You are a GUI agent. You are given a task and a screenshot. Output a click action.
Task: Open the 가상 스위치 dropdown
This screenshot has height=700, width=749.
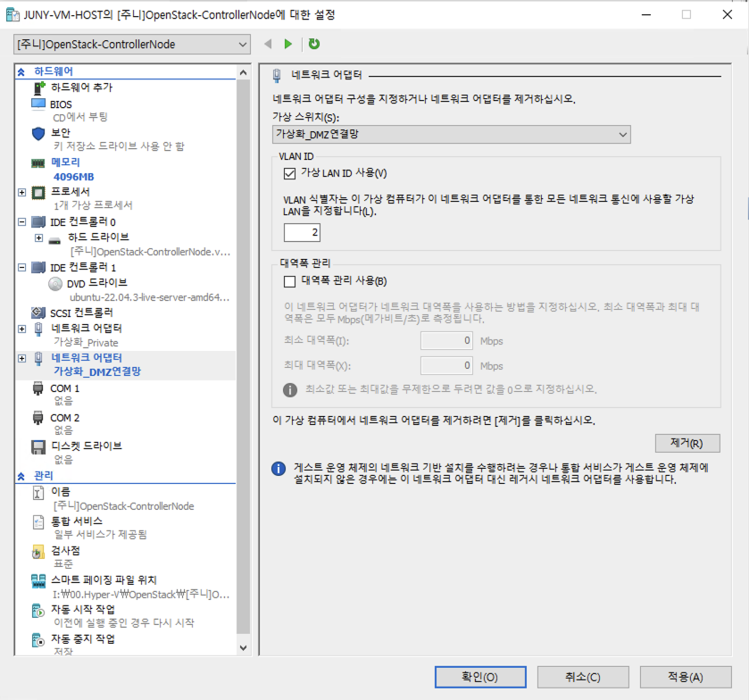(x=452, y=134)
